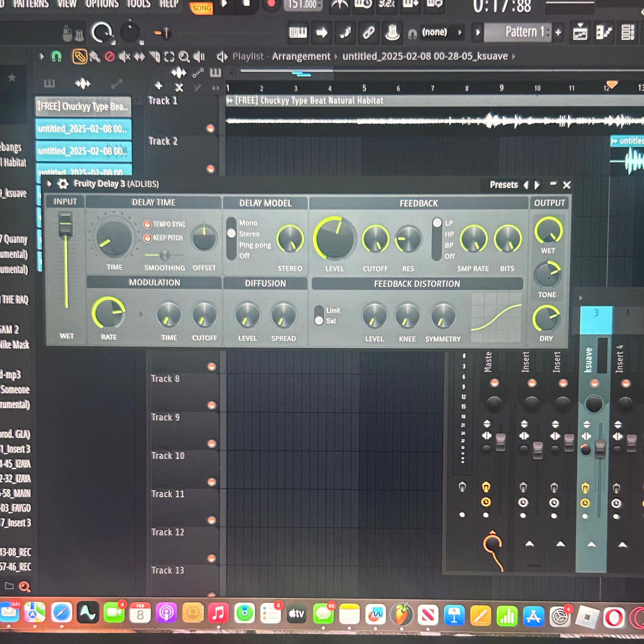644x644 pixels.
Task: Select the Delete tool in playlist
Action: pyautogui.click(x=110, y=57)
